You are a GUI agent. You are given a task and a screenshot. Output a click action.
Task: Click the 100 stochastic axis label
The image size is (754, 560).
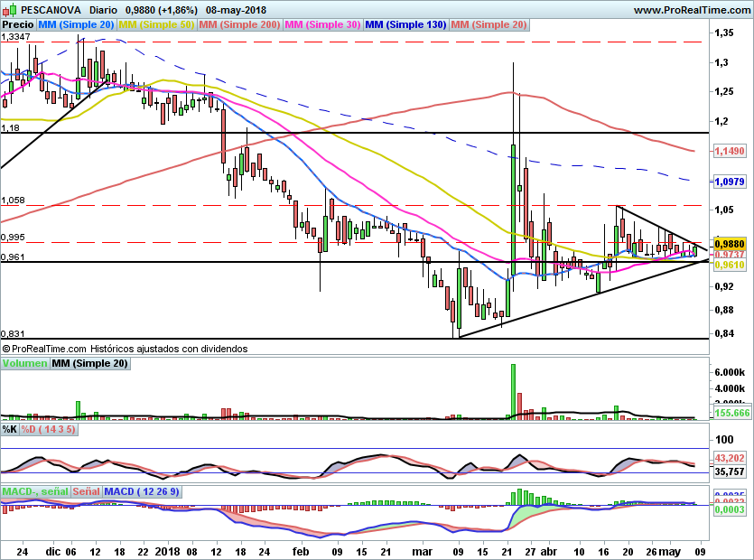pos(724,439)
